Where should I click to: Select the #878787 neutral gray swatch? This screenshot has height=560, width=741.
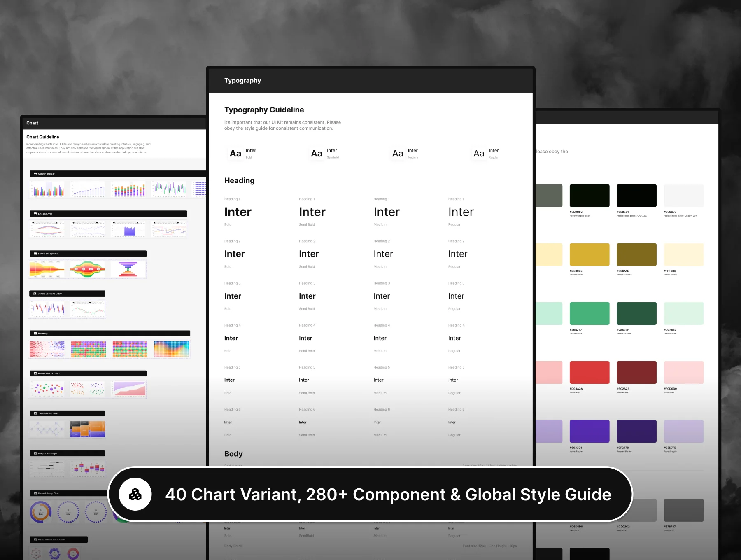click(x=684, y=510)
